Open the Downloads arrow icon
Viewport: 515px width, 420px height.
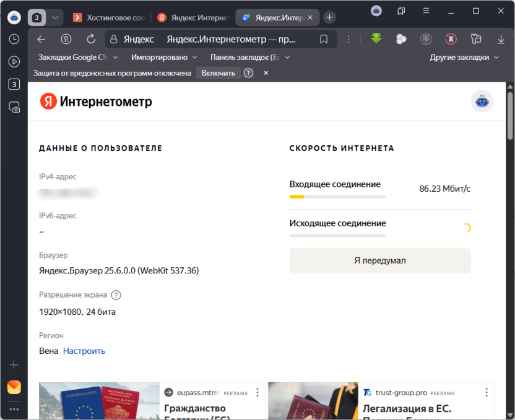coord(501,38)
